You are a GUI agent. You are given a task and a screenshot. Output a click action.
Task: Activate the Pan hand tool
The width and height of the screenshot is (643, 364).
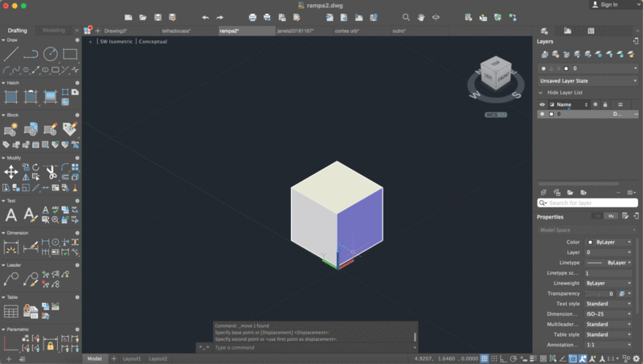tap(421, 17)
